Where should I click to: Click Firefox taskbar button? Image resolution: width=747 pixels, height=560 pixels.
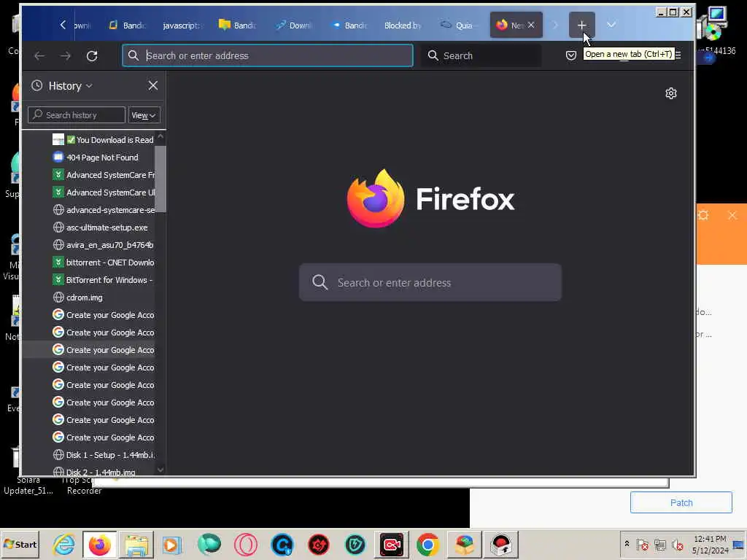coord(99,545)
